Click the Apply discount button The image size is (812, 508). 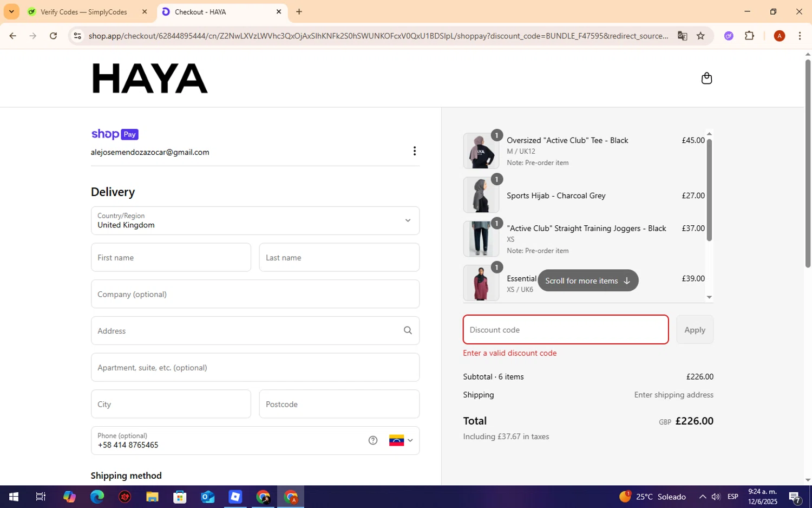pyautogui.click(x=695, y=329)
